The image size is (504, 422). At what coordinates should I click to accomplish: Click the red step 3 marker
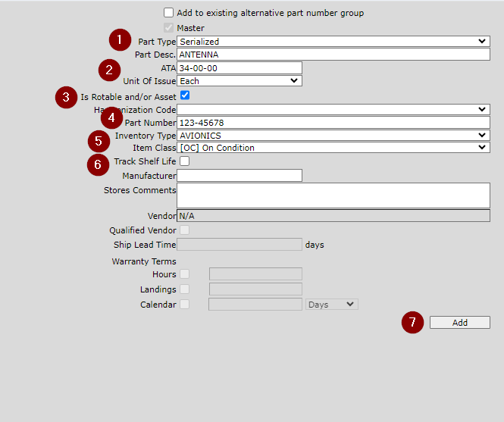tap(67, 97)
